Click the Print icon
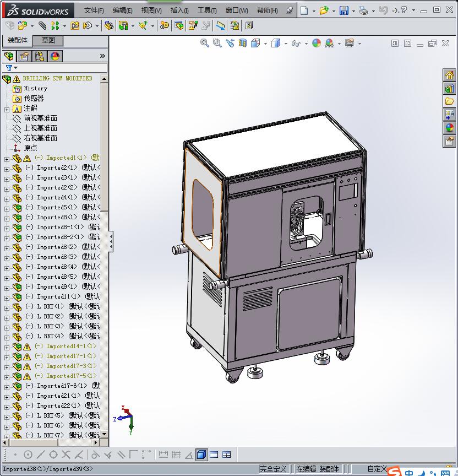 tap(363, 10)
